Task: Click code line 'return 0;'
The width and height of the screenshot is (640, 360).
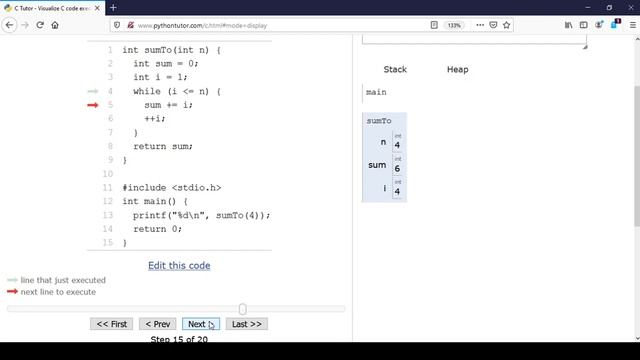Action: 157,229
